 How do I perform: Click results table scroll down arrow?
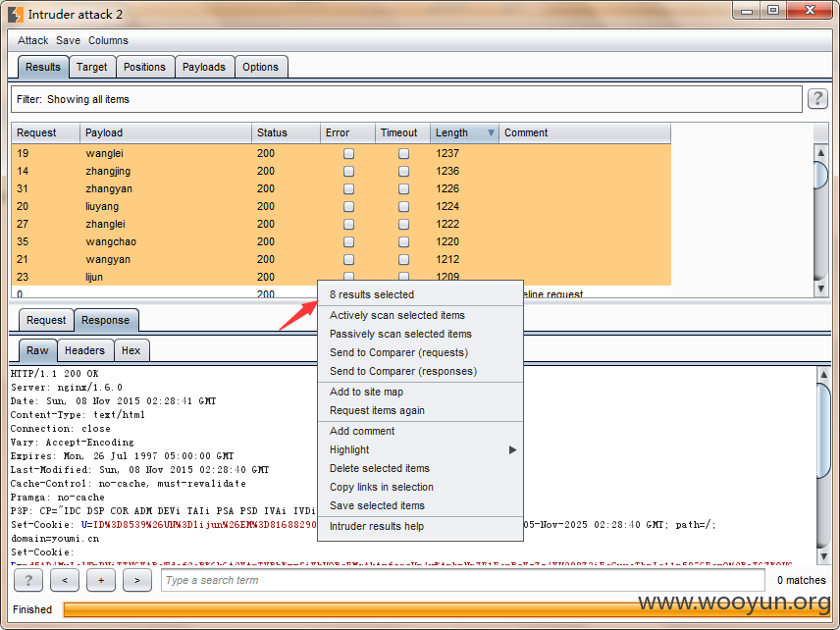click(820, 289)
